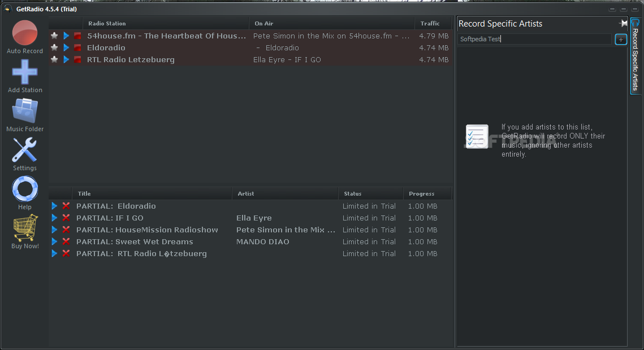Click the GetRadio app icon in title bar

click(x=7, y=8)
